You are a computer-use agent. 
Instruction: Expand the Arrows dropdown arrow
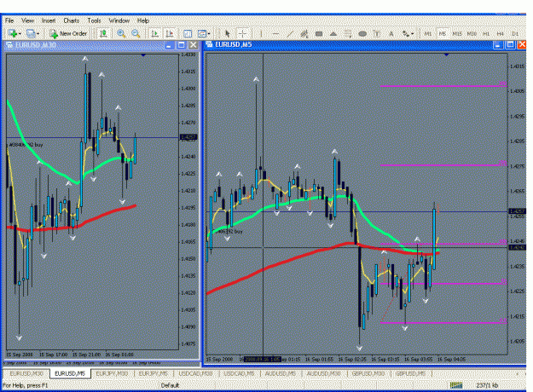click(x=412, y=33)
